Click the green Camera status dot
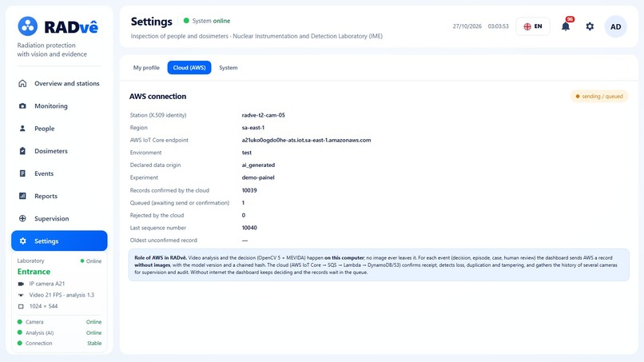644x362 pixels. (20, 322)
